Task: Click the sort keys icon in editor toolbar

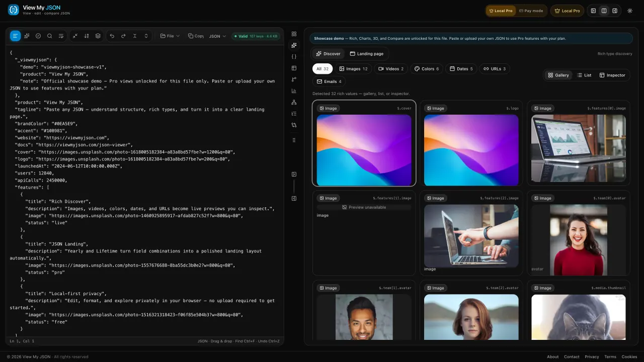Action: click(x=87, y=36)
